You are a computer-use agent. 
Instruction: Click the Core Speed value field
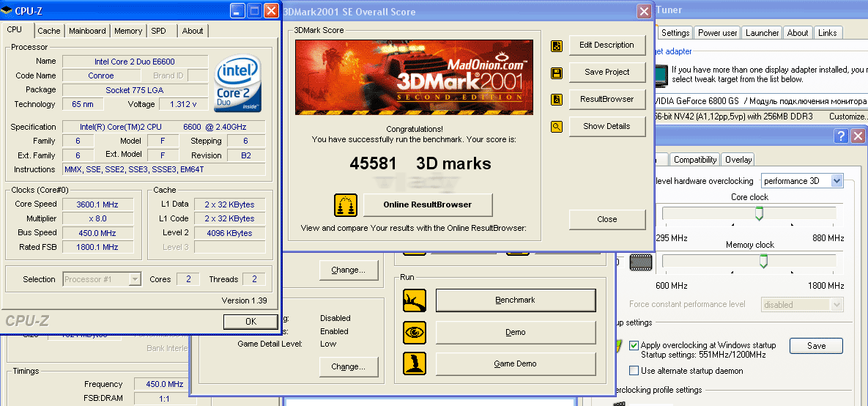[97, 204]
